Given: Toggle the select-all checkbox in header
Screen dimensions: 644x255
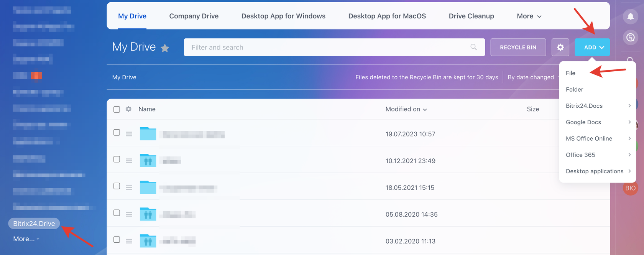Looking at the screenshot, I should 117,109.
